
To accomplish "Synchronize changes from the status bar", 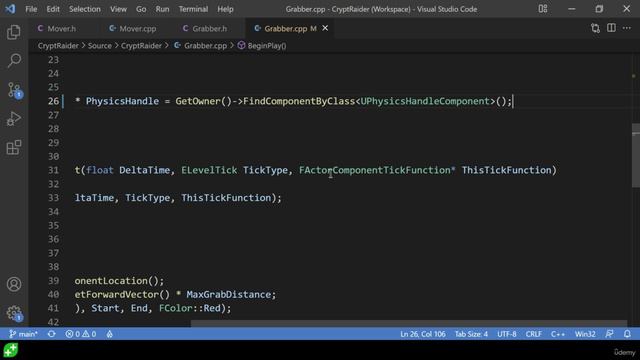I will [x=51, y=334].
